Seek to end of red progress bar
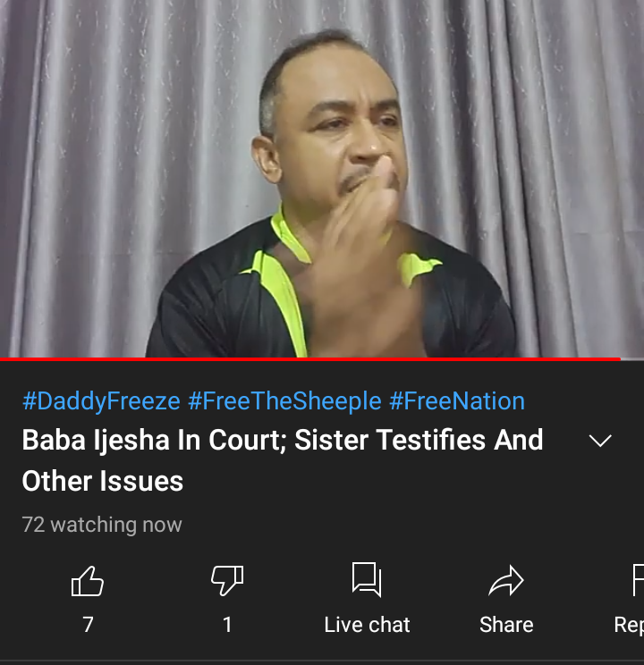This screenshot has width=644, height=665. click(x=620, y=359)
